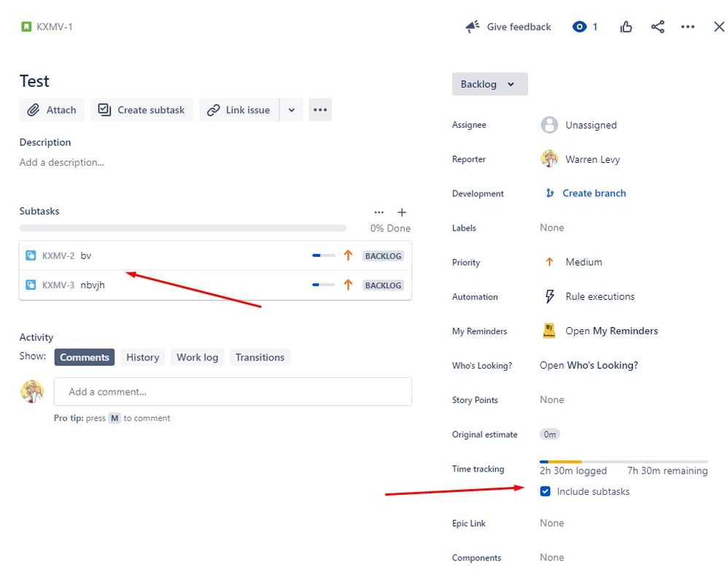Open the KXMV-1 issue key link
Screen dimensions: 728x581
click(x=54, y=27)
